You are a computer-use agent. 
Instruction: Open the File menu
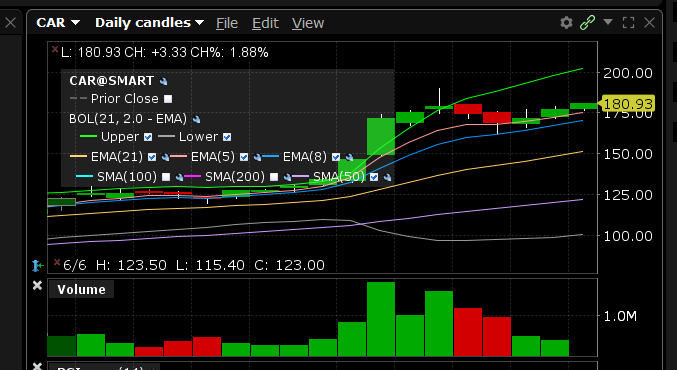tap(227, 23)
